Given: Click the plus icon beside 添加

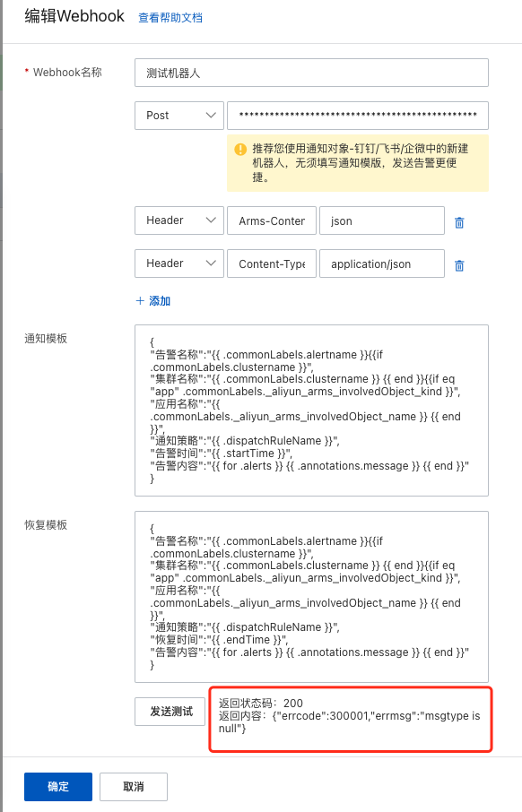Looking at the screenshot, I should [140, 301].
